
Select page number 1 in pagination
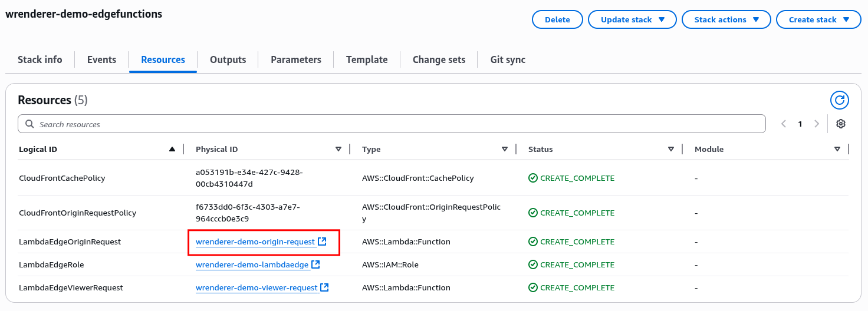point(800,124)
